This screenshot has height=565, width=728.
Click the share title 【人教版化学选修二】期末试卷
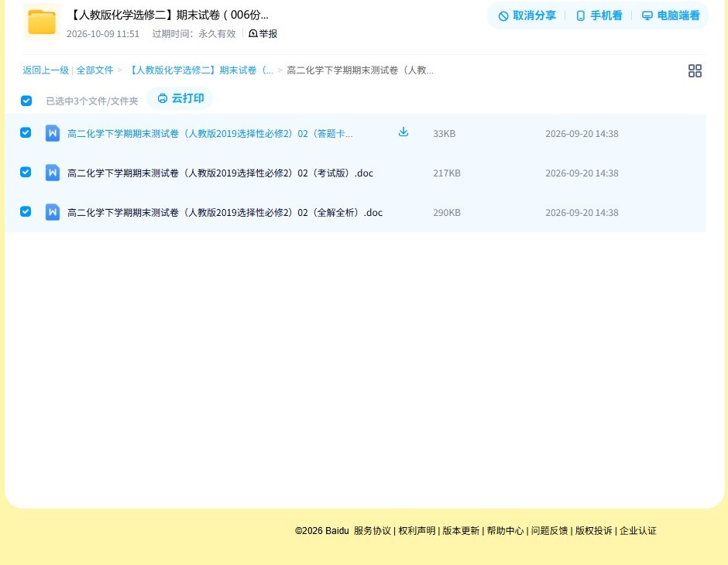(x=168, y=15)
